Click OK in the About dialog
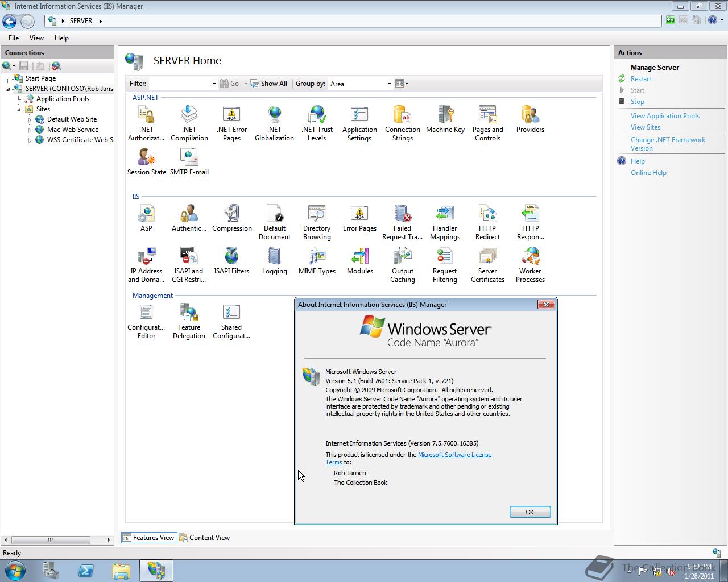This screenshot has width=728, height=582. click(x=530, y=512)
